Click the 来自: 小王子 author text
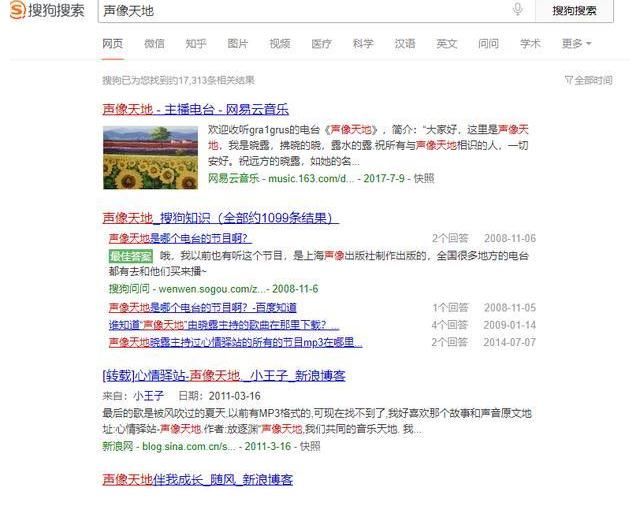640x509 pixels. [x=133, y=396]
